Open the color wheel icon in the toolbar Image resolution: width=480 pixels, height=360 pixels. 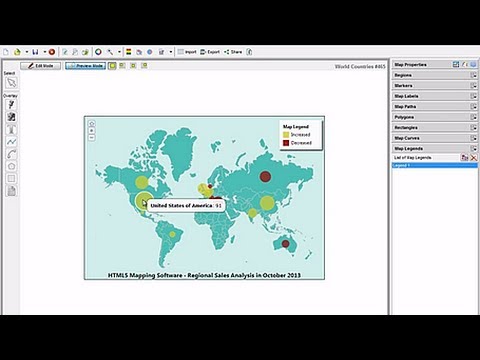(98, 52)
